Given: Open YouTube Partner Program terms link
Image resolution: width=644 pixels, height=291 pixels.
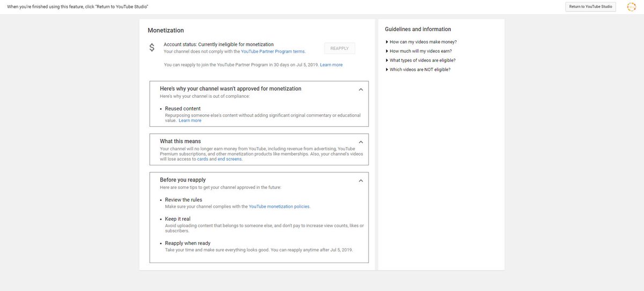Looking at the screenshot, I should (x=273, y=52).
